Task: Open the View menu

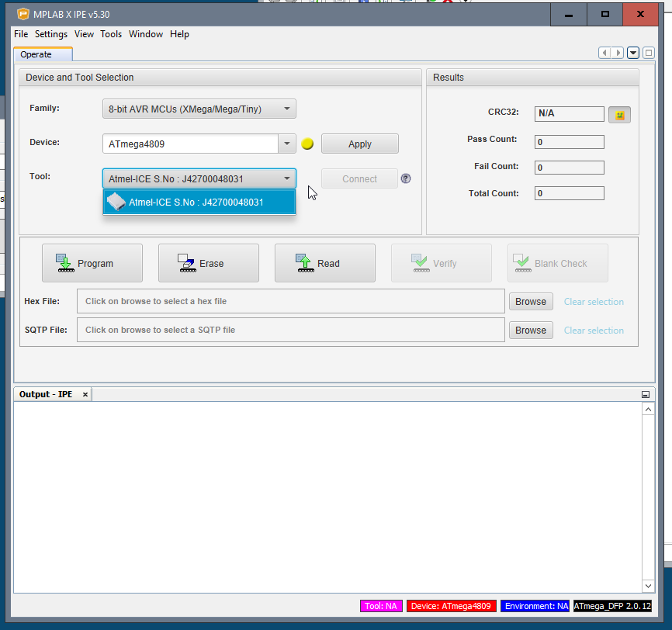Action: tap(84, 34)
